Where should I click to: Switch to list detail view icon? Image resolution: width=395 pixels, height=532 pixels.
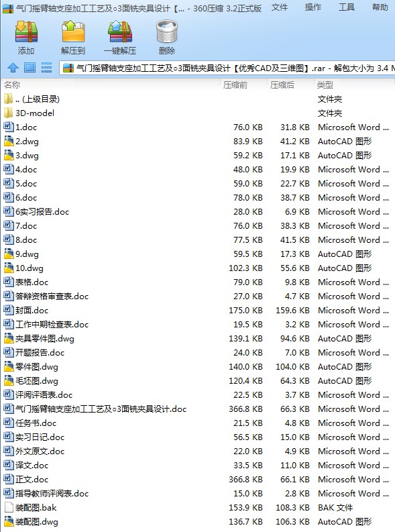46,68
